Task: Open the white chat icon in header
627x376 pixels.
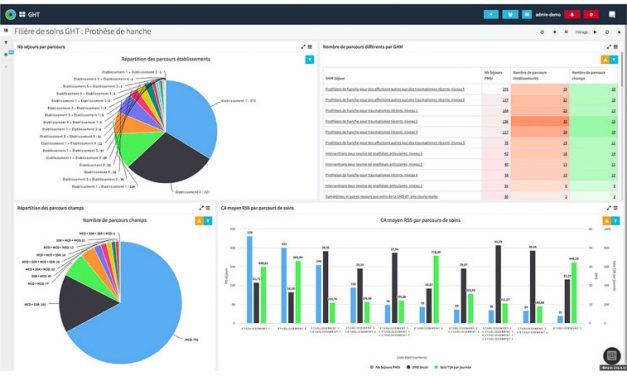Action: click(x=612, y=14)
